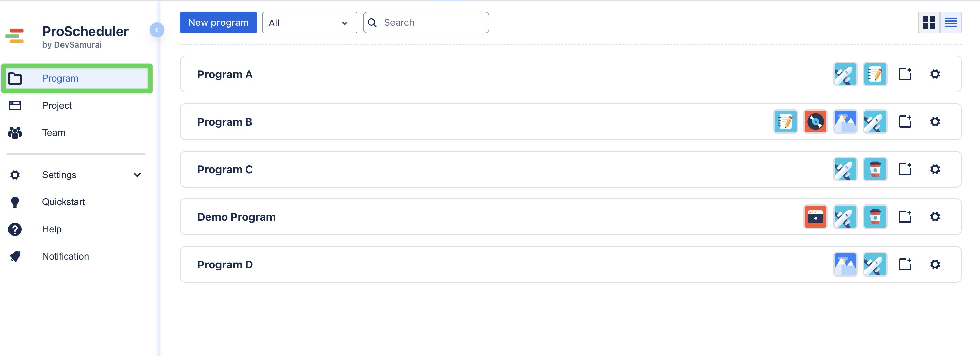Open the Program C title
980x356 pixels.
tap(225, 169)
